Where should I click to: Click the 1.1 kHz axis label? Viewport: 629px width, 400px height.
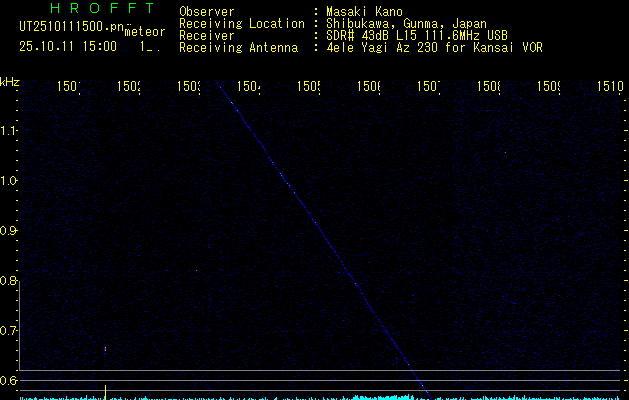[8, 130]
